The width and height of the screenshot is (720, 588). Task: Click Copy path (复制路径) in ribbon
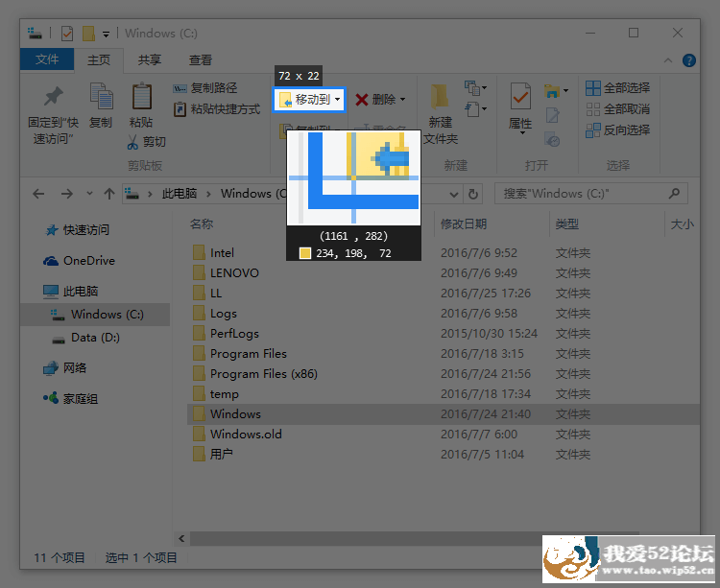[204, 88]
